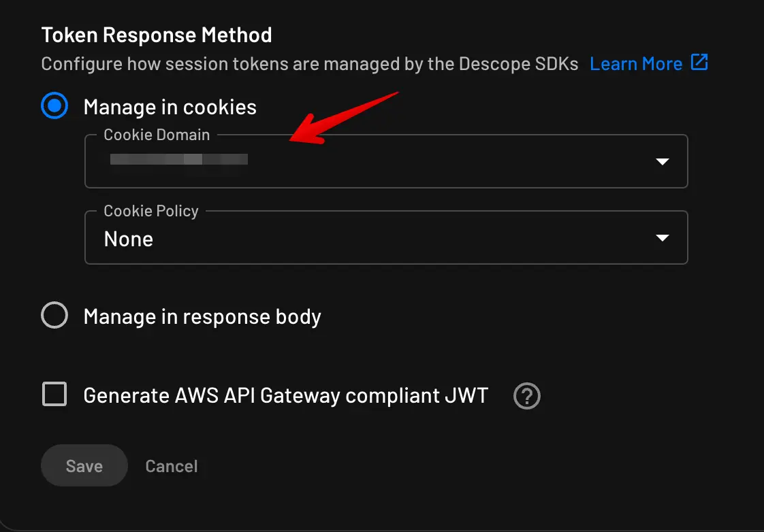
Task: Click the Token Response Method heading
Action: 156,35
